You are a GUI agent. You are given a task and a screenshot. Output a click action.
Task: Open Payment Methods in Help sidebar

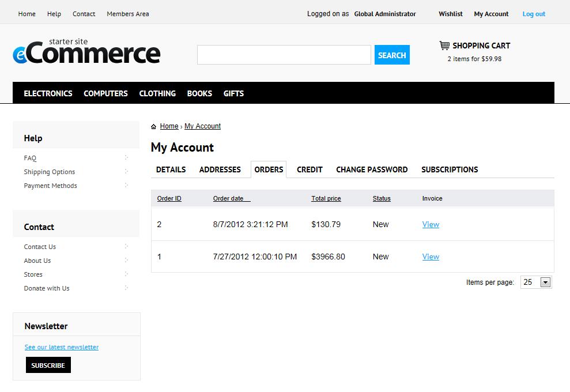click(51, 186)
